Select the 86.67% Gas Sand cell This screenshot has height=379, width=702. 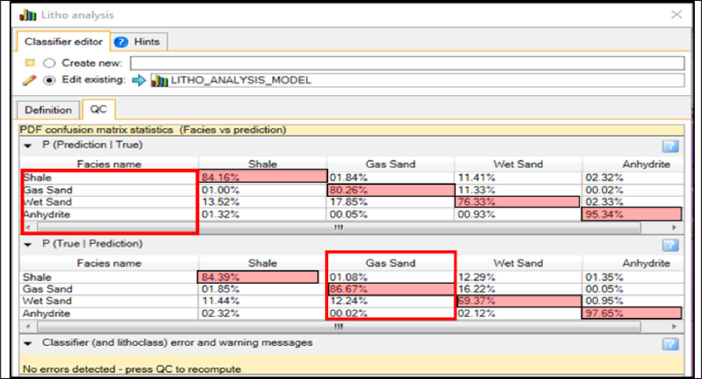[x=391, y=289]
